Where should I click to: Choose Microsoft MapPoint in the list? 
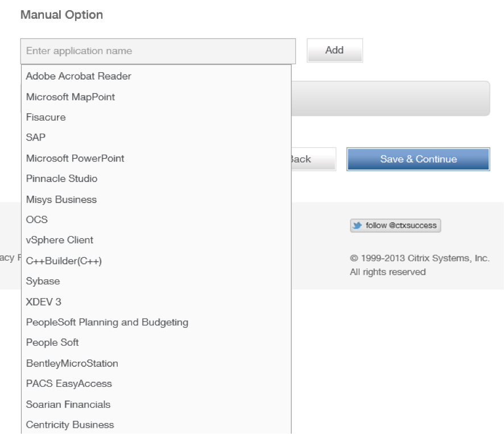point(156,97)
